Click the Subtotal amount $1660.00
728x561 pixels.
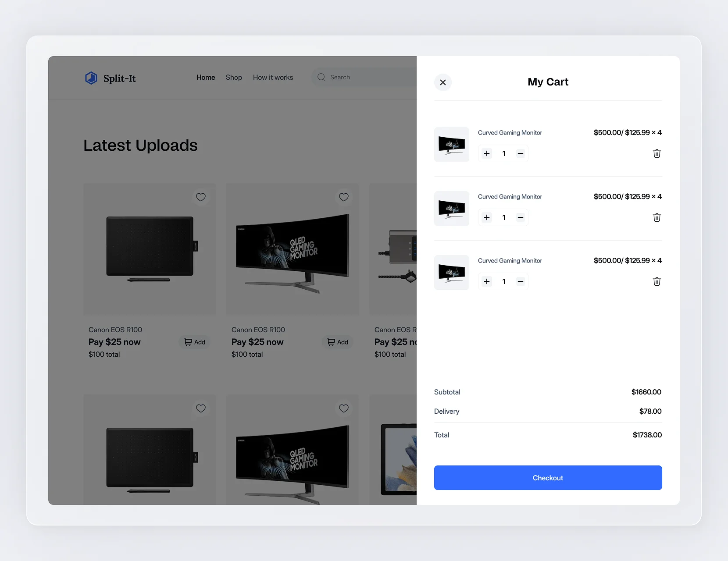(x=646, y=392)
